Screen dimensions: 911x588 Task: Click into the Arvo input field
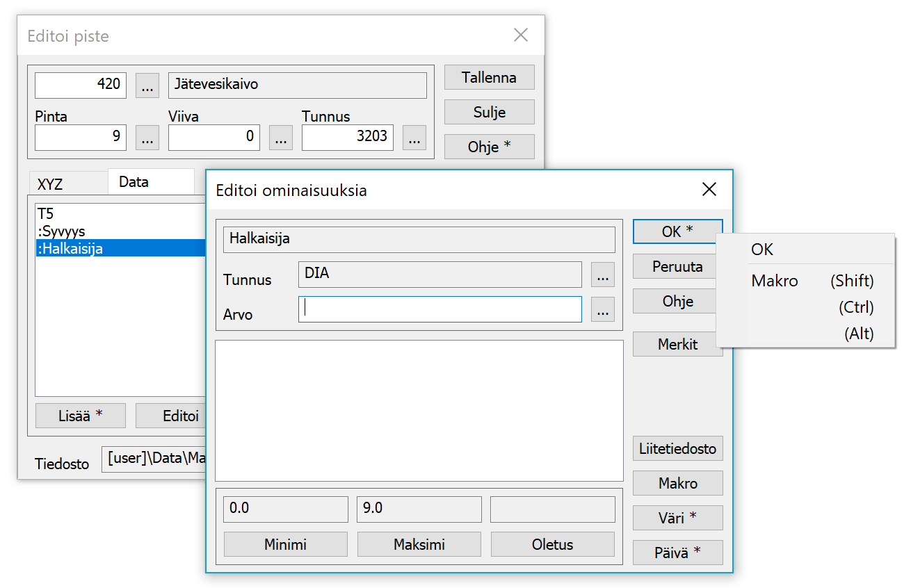pos(440,309)
